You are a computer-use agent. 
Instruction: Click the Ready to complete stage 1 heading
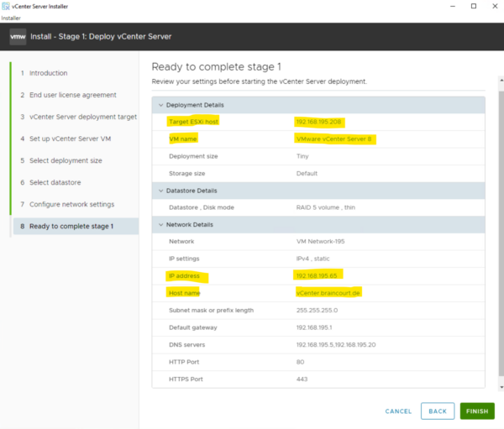click(x=217, y=67)
